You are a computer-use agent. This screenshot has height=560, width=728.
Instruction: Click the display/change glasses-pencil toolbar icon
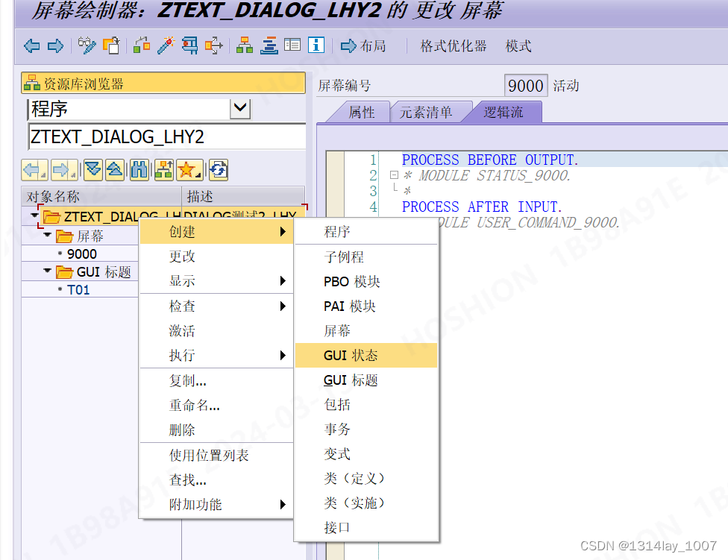click(x=87, y=45)
